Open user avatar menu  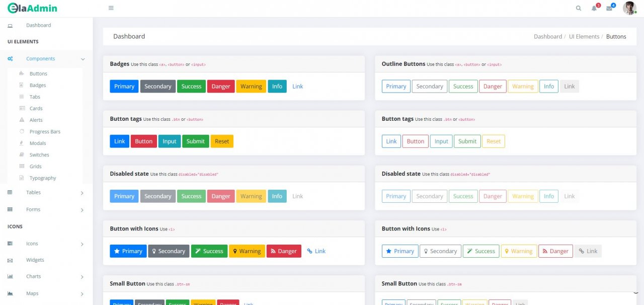pyautogui.click(x=629, y=8)
